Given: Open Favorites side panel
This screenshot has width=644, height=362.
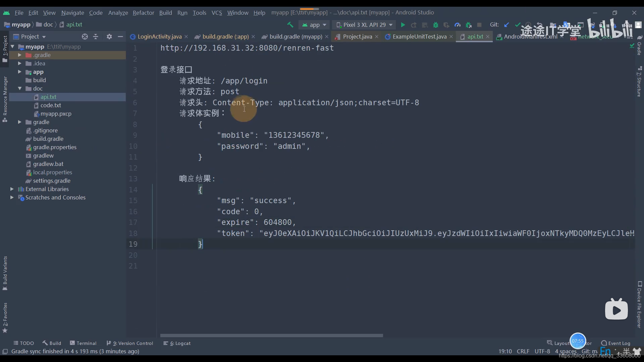Looking at the screenshot, I should 5,318.
